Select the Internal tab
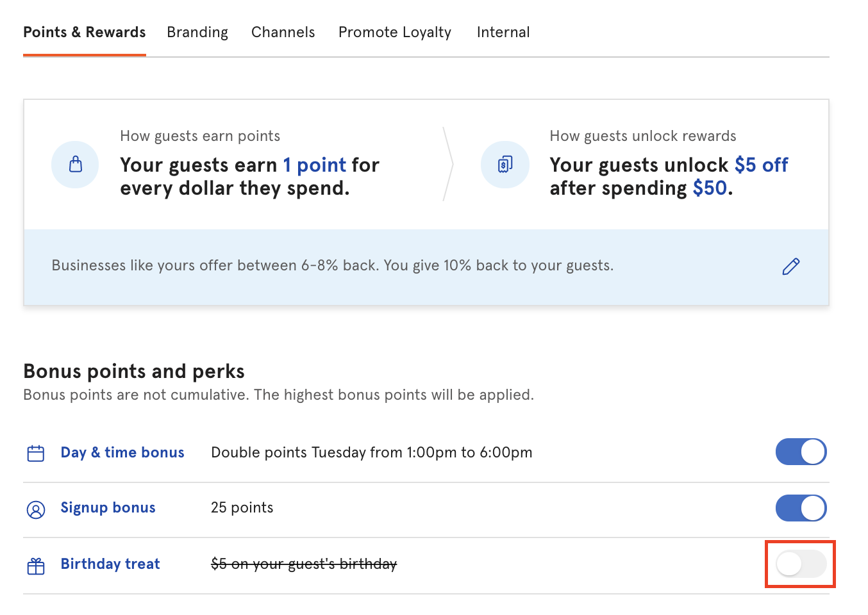The width and height of the screenshot is (868, 615). [x=503, y=32]
